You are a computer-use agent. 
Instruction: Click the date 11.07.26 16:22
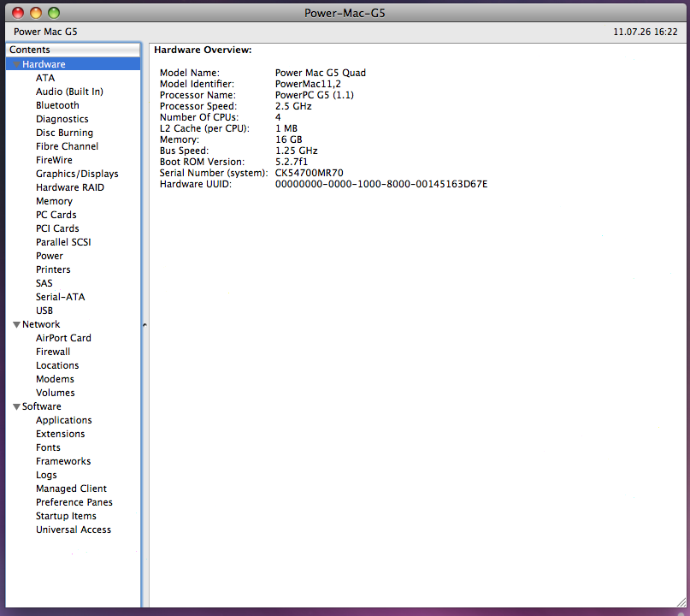pos(646,32)
